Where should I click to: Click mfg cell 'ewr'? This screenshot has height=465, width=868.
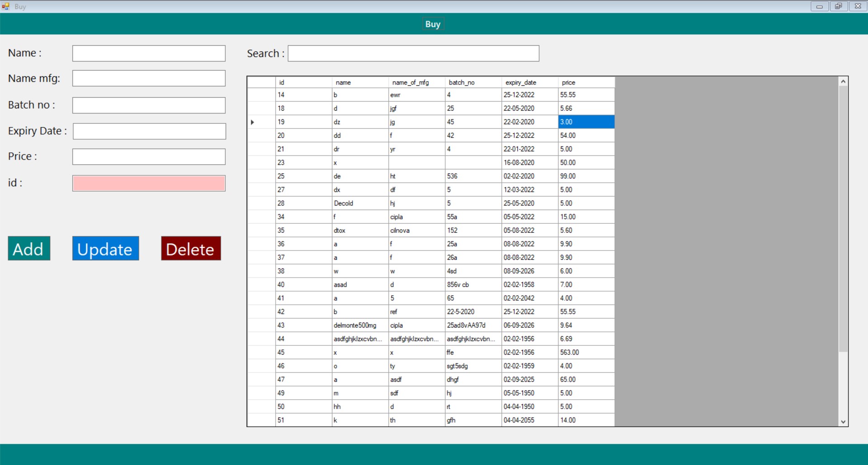(x=417, y=95)
